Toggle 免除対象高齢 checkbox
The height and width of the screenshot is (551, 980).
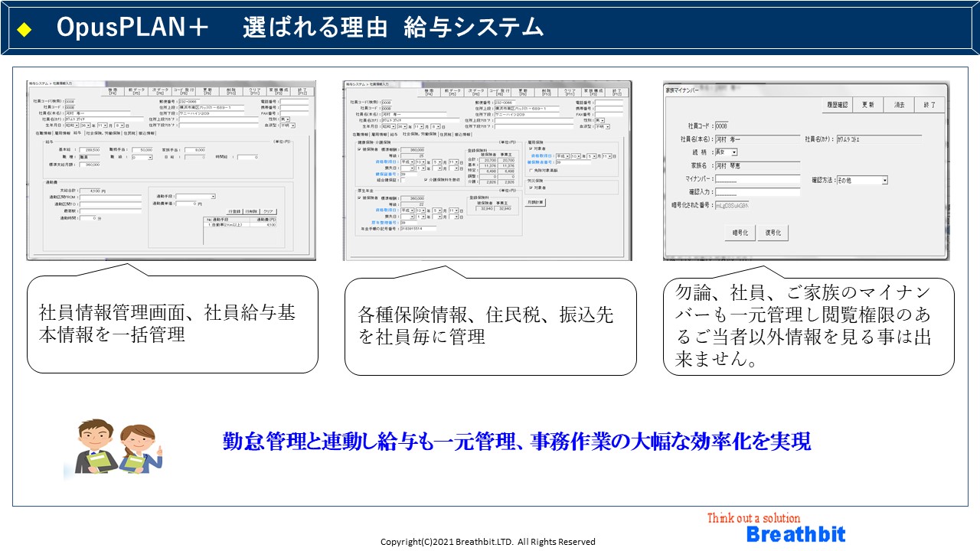click(531, 171)
